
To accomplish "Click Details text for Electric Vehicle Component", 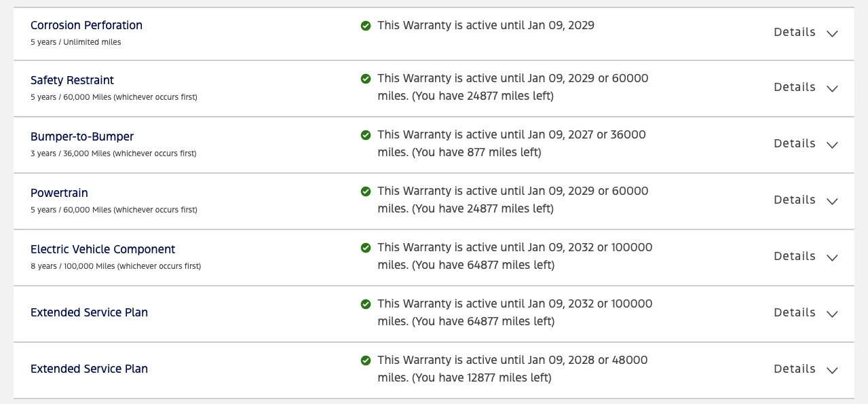I will [x=794, y=256].
